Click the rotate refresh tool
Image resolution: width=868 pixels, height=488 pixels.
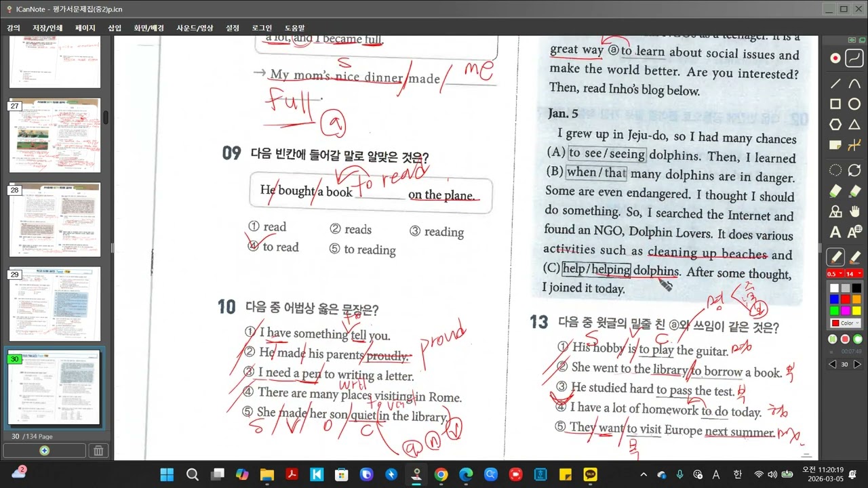[x=854, y=171]
